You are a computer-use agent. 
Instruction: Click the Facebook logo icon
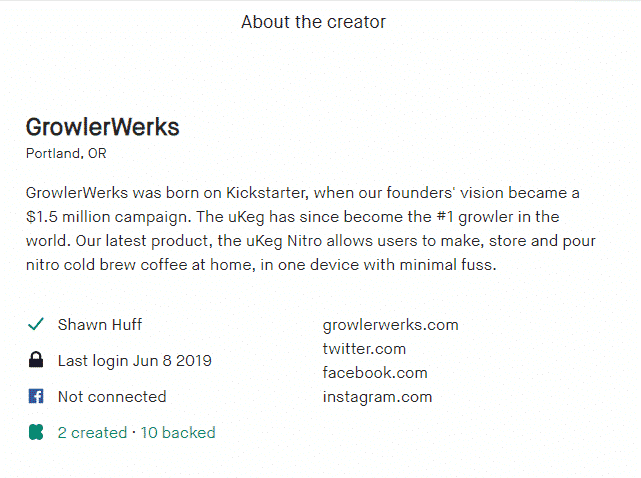tap(36, 397)
